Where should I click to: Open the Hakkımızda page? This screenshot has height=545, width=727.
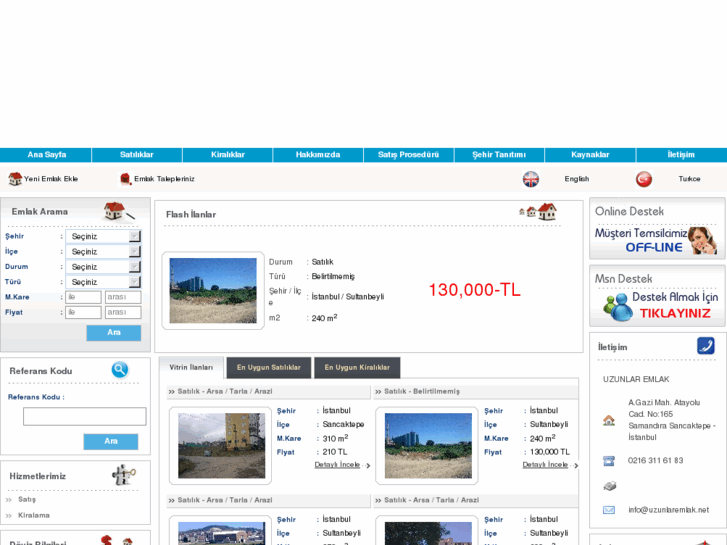coord(318,155)
